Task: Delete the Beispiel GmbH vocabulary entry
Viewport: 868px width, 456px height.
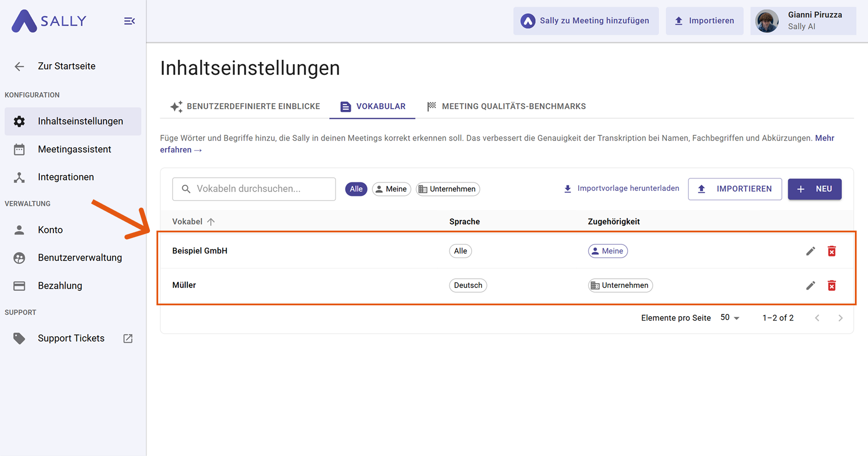Action: click(x=831, y=251)
